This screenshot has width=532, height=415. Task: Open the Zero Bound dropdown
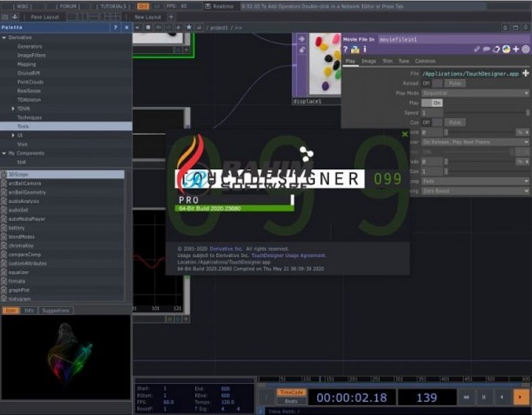(x=475, y=191)
